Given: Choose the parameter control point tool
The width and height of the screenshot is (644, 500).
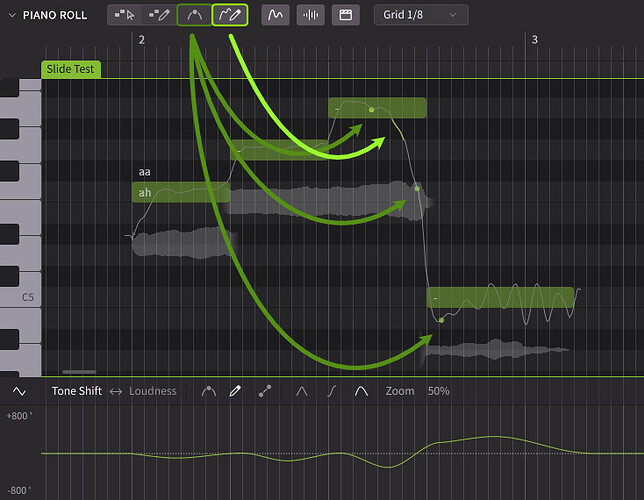Looking at the screenshot, I should pyautogui.click(x=209, y=391).
